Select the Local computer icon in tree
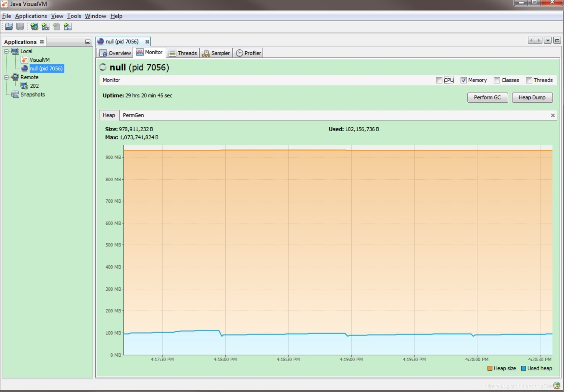The image size is (564, 392). pos(15,51)
